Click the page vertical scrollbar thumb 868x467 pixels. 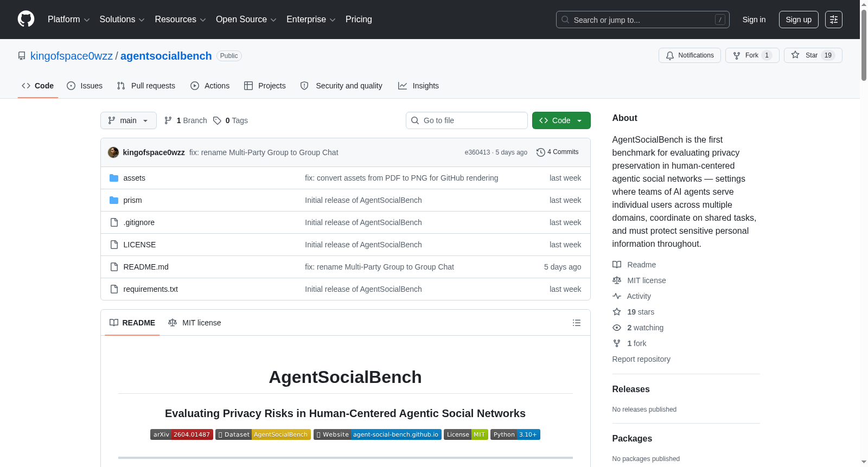[x=864, y=46]
